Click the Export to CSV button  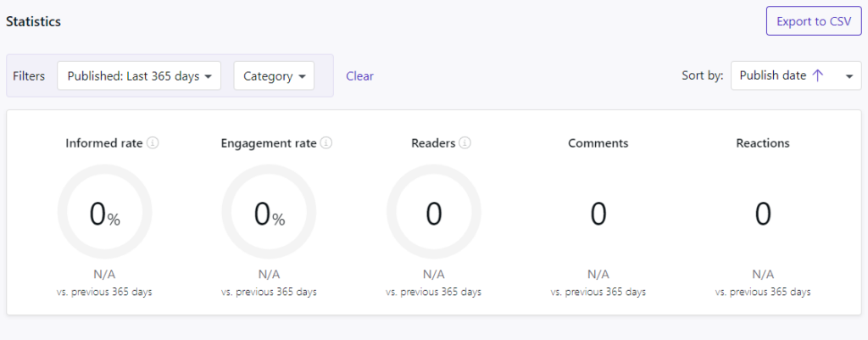pyautogui.click(x=814, y=21)
